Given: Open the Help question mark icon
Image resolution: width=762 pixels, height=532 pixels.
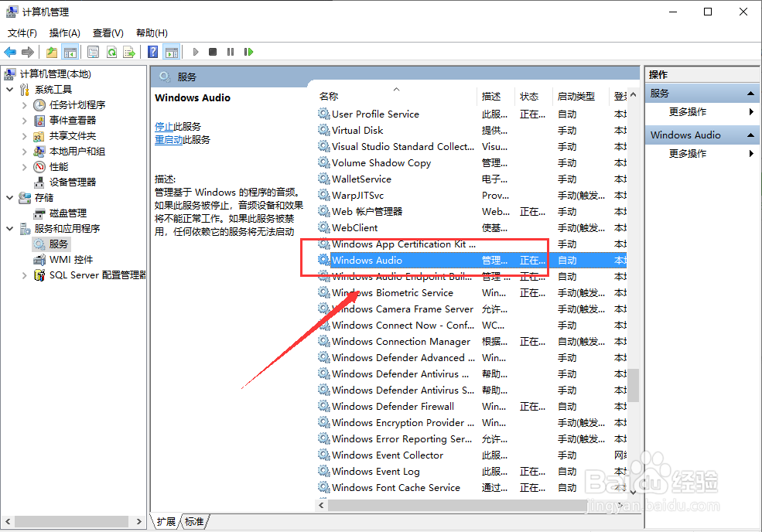Looking at the screenshot, I should coord(152,52).
